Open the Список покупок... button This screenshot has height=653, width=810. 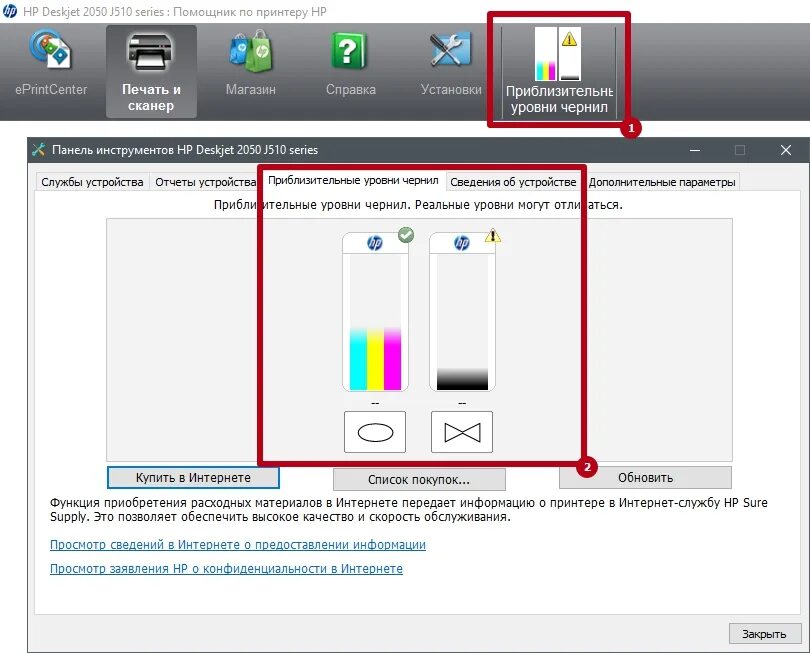[x=419, y=479]
